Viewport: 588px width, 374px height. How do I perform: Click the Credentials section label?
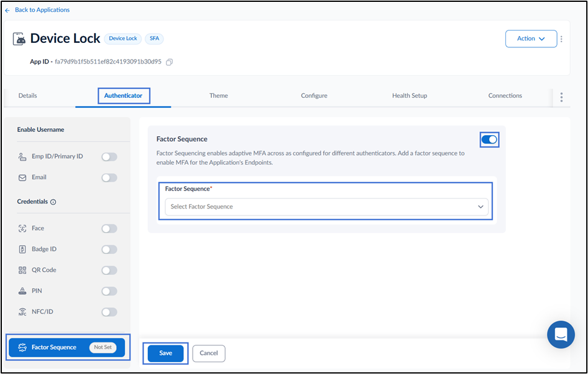click(32, 202)
